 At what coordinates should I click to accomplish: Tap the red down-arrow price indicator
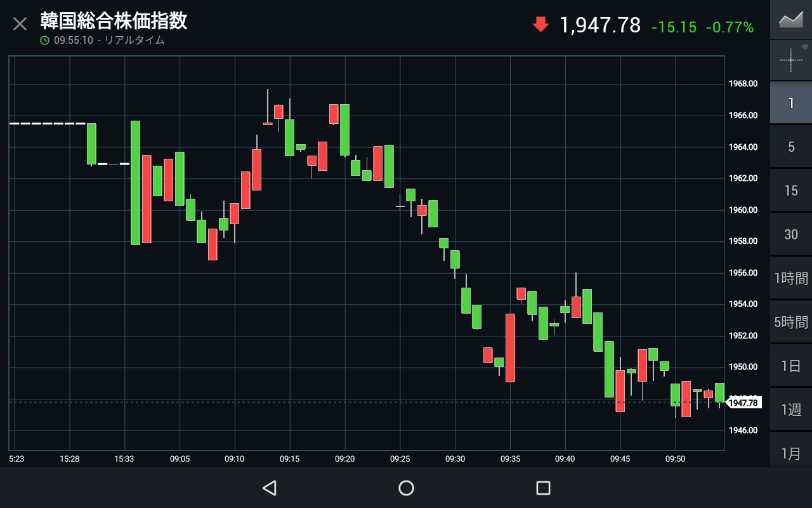[540, 25]
